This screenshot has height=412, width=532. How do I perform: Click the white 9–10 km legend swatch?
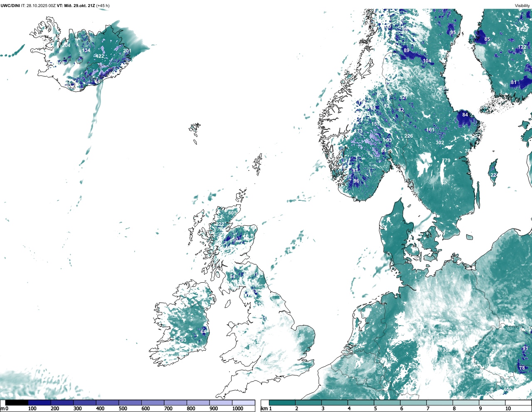[492, 403]
